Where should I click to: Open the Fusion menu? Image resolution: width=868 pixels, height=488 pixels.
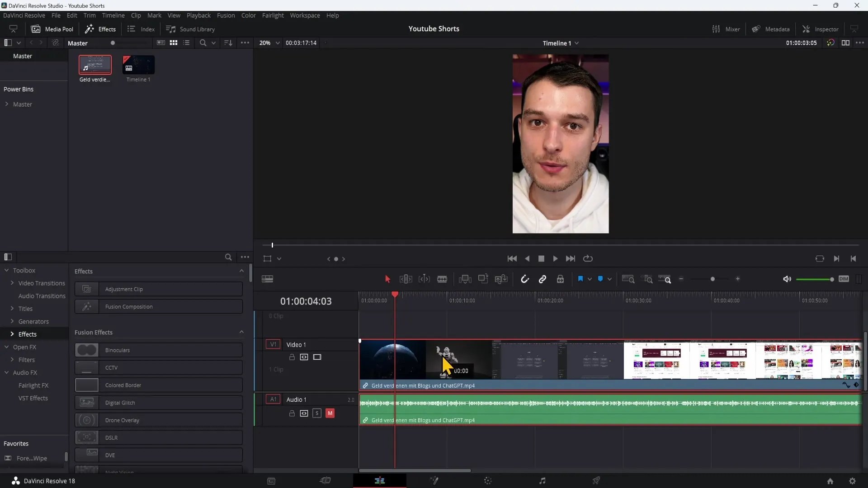coord(226,15)
